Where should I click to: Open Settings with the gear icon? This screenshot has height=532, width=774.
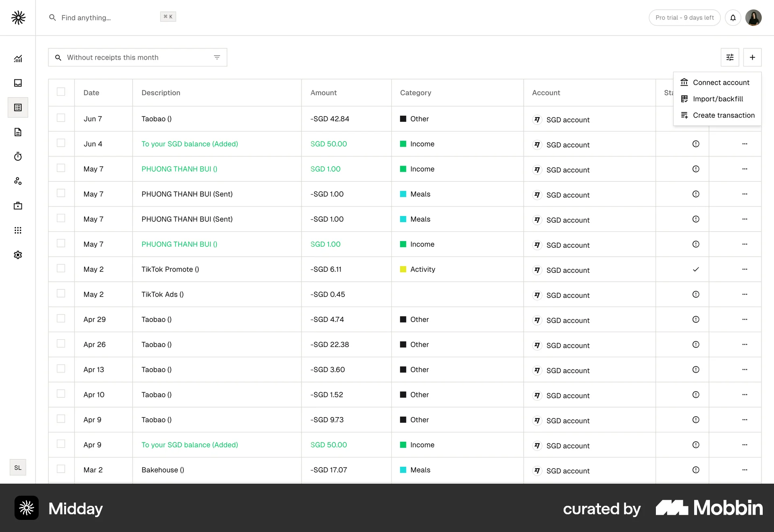pos(18,255)
